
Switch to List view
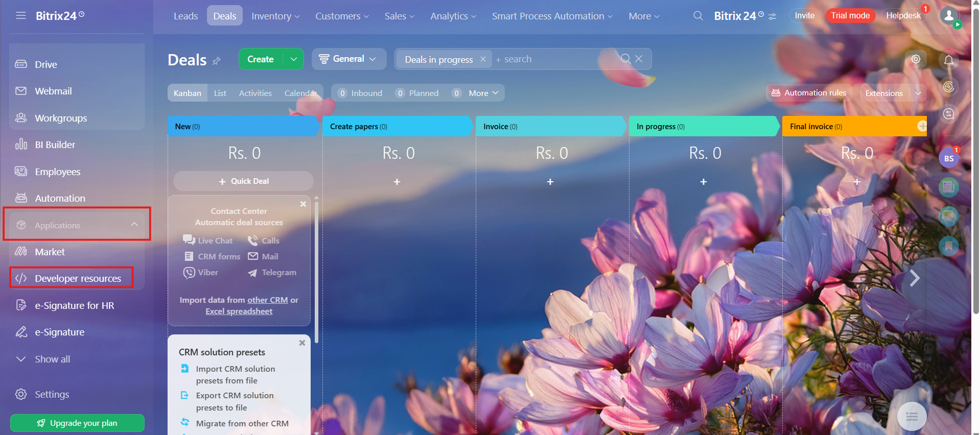[220, 93]
